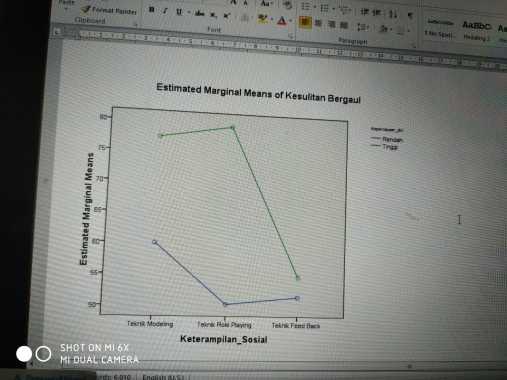Click the Format Painter tool
This screenshot has width=507, height=380.
(x=110, y=10)
